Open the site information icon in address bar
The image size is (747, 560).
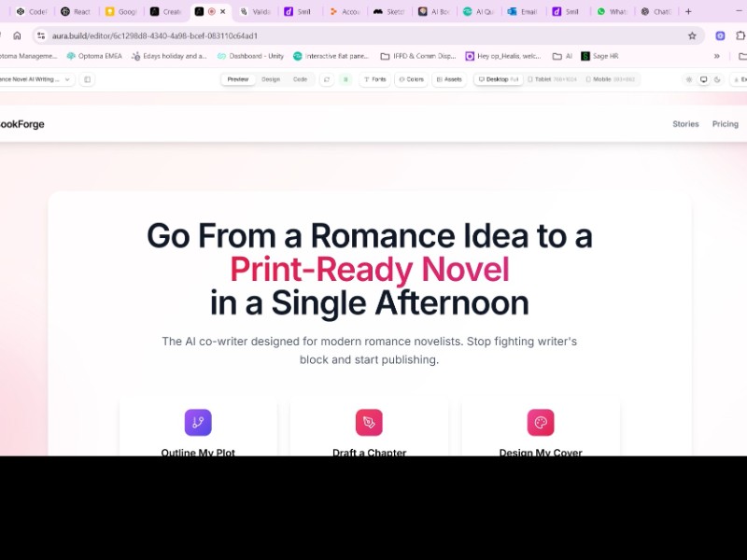41,35
